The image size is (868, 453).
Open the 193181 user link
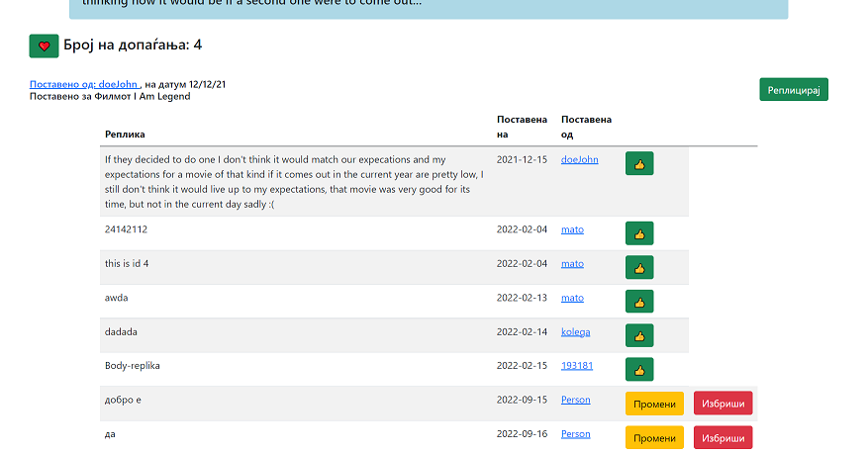pos(576,366)
